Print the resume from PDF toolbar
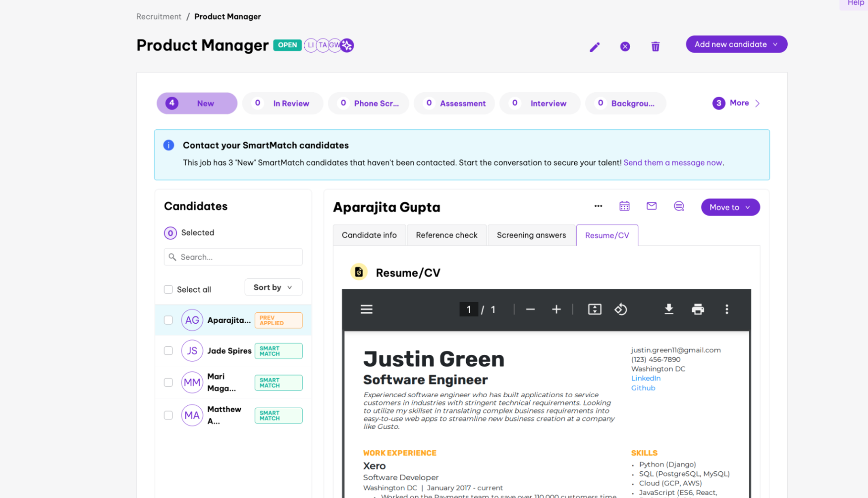This screenshot has height=498, width=868. (698, 309)
